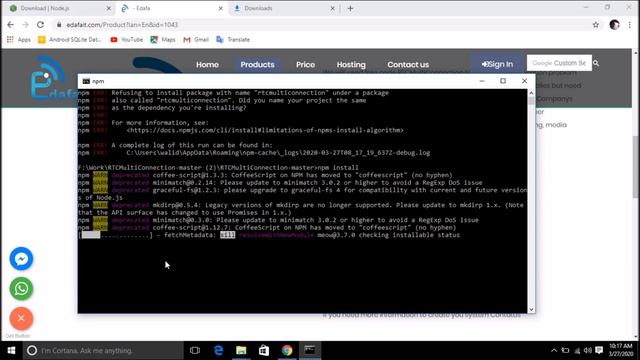The image size is (640, 360).
Task: Open Chrome's three-dot menu
Action: click(630, 25)
